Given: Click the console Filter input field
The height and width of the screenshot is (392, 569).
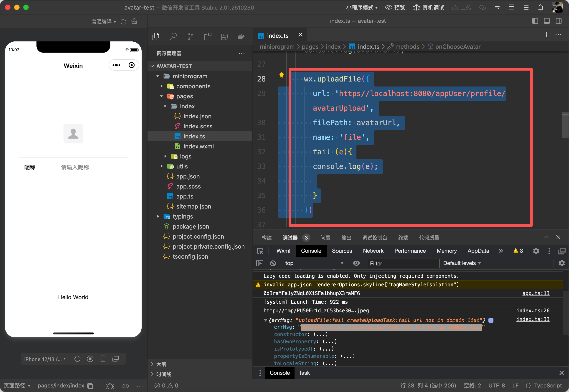Looking at the screenshot, I should pyautogui.click(x=403, y=263).
